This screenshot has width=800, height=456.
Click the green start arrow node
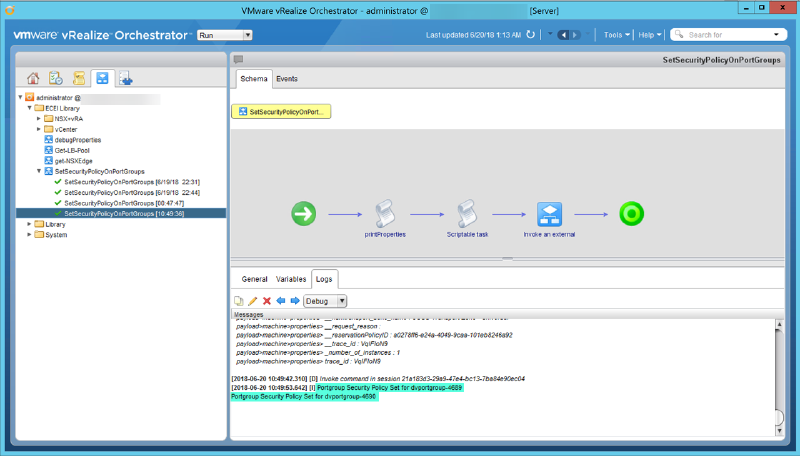pos(304,214)
